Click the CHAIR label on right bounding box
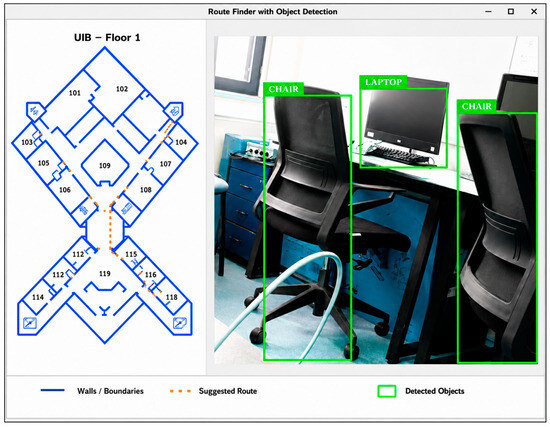The width and height of the screenshot is (550, 427). click(476, 106)
